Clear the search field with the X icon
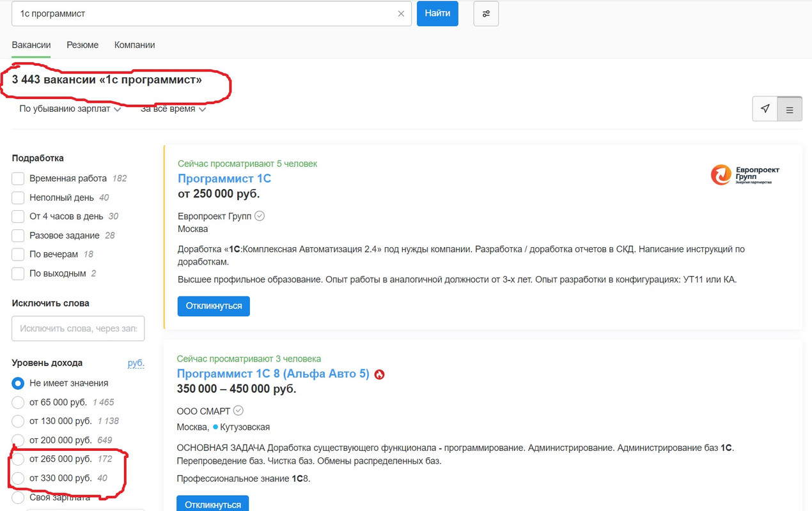Viewport: 812px width, 511px height. 401,13
